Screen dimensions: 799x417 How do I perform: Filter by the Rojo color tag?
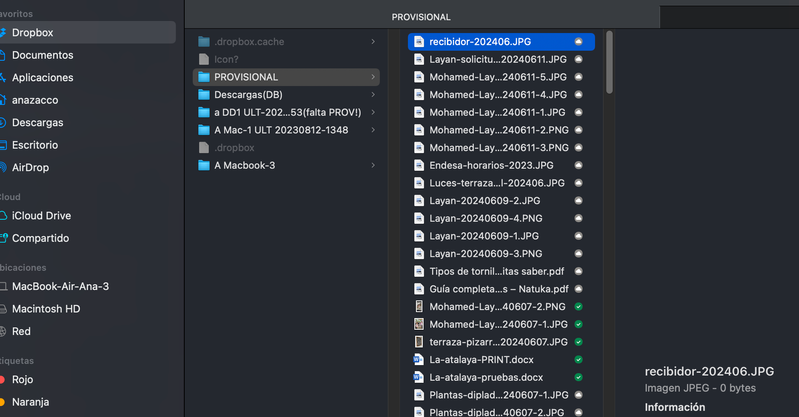22,380
